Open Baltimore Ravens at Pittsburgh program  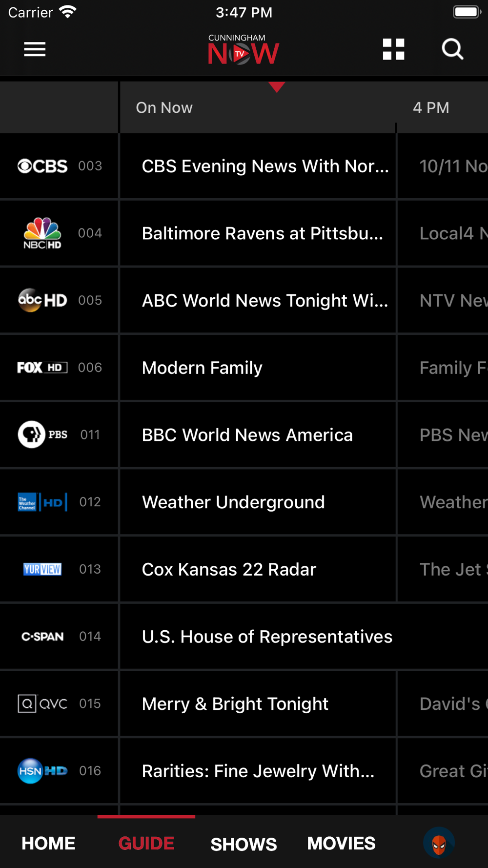tap(258, 233)
